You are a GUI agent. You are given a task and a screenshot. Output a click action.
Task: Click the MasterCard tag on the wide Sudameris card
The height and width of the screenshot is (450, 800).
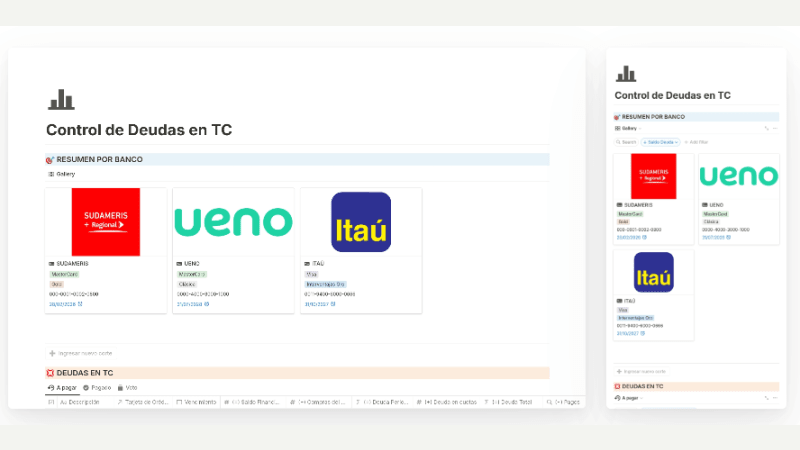coord(64,274)
